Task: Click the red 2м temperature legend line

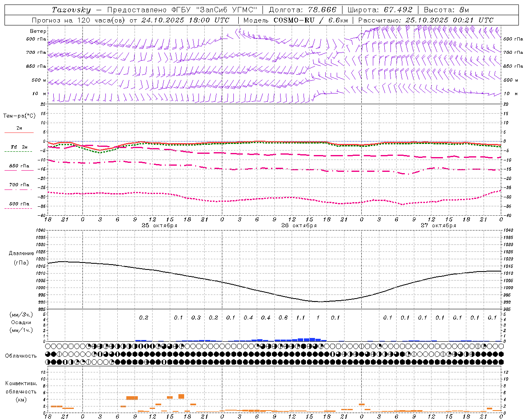Action: click(x=19, y=132)
